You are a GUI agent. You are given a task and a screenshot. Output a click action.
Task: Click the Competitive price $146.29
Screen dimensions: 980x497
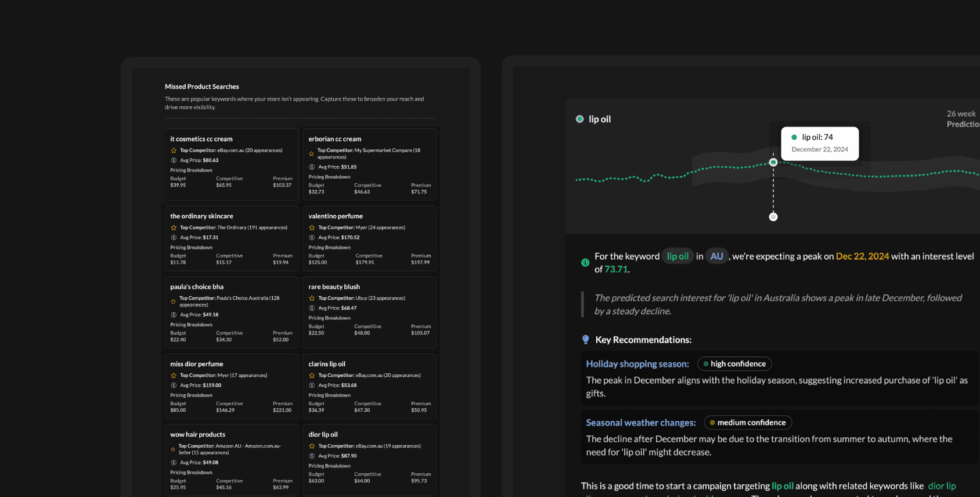coord(225,410)
